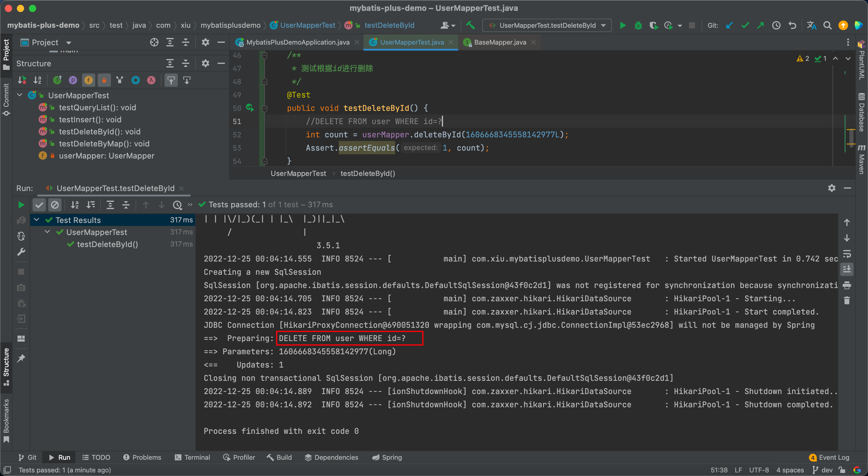This screenshot has height=476, width=868.
Task: Build project with the hammer icon
Action: (470, 25)
